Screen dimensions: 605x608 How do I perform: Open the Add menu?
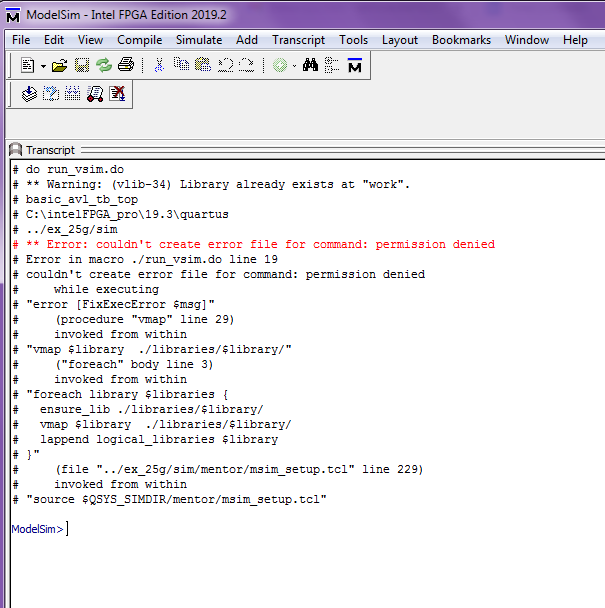[x=247, y=40]
